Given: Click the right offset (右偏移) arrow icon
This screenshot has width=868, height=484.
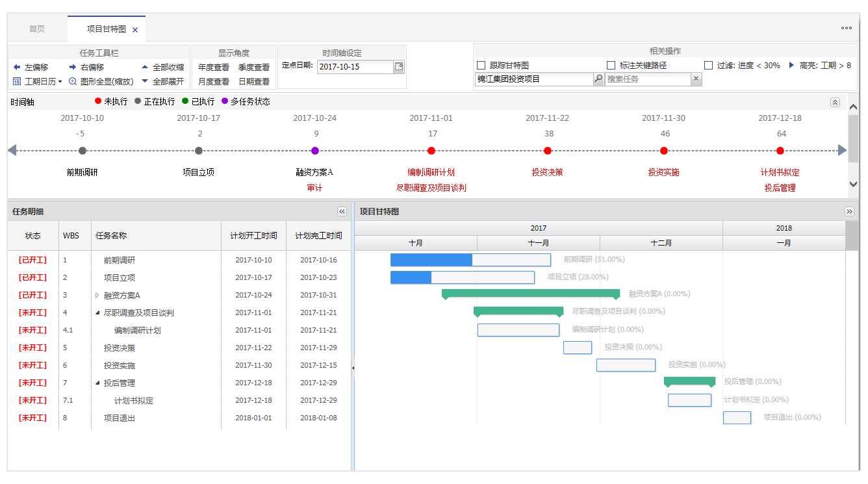Looking at the screenshot, I should [73, 67].
